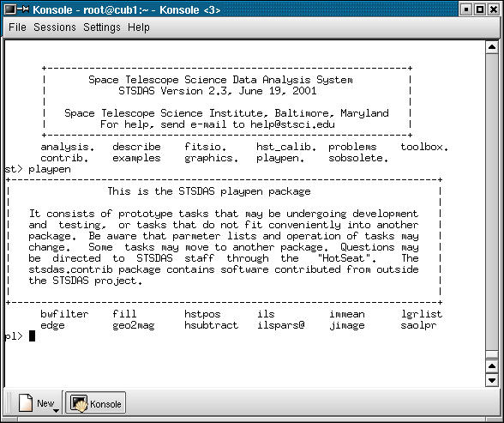This screenshot has width=504, height=423.
Task: Click the sticky pin icon in title bar
Action: click(24, 9)
